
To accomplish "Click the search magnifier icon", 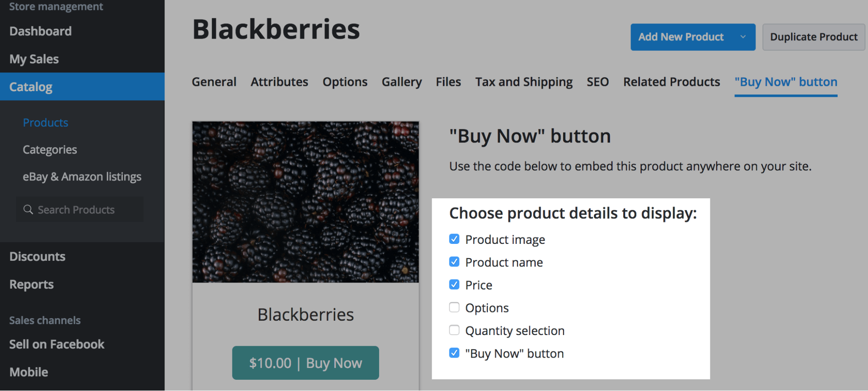I will pos(28,210).
